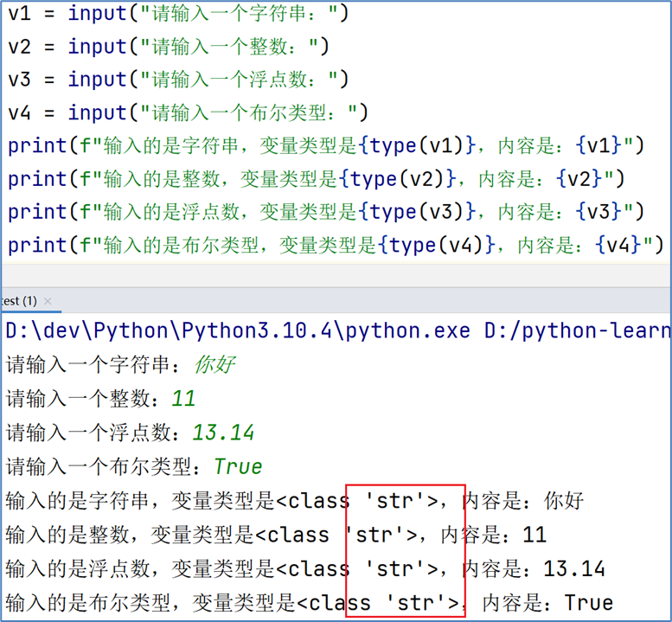Click the print line with type(v4)
The width and height of the screenshot is (672, 622).
click(x=336, y=245)
